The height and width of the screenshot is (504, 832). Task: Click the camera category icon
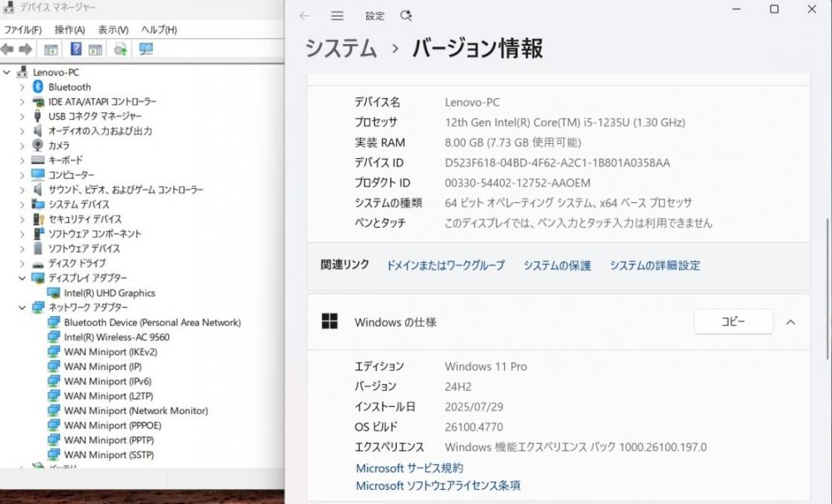(37, 145)
